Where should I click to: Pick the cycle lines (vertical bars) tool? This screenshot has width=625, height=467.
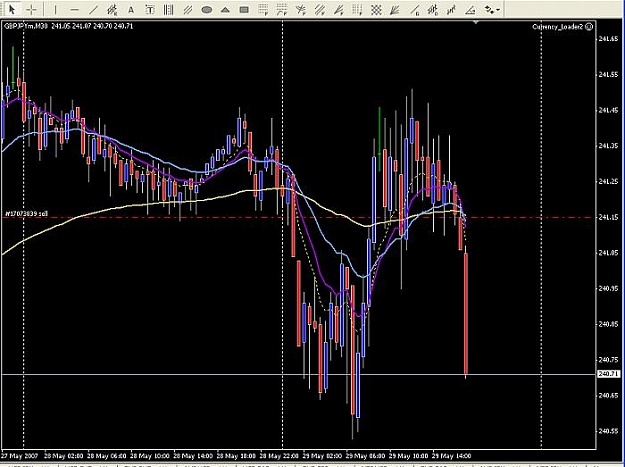[168, 10]
